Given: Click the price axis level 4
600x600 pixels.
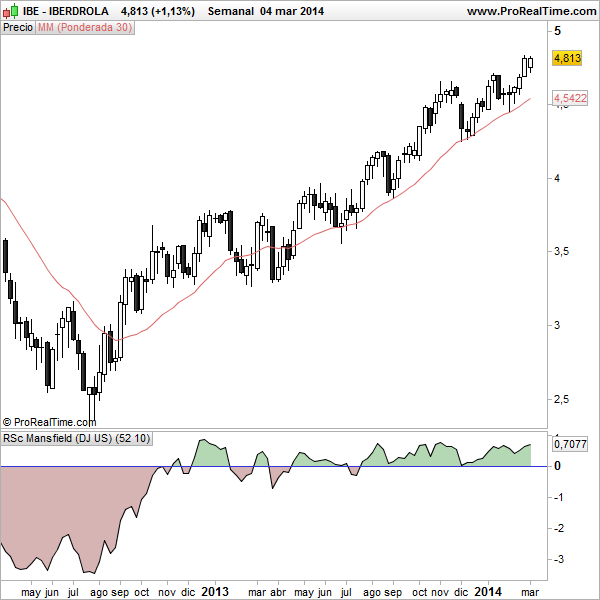Looking at the screenshot, I should point(557,178).
